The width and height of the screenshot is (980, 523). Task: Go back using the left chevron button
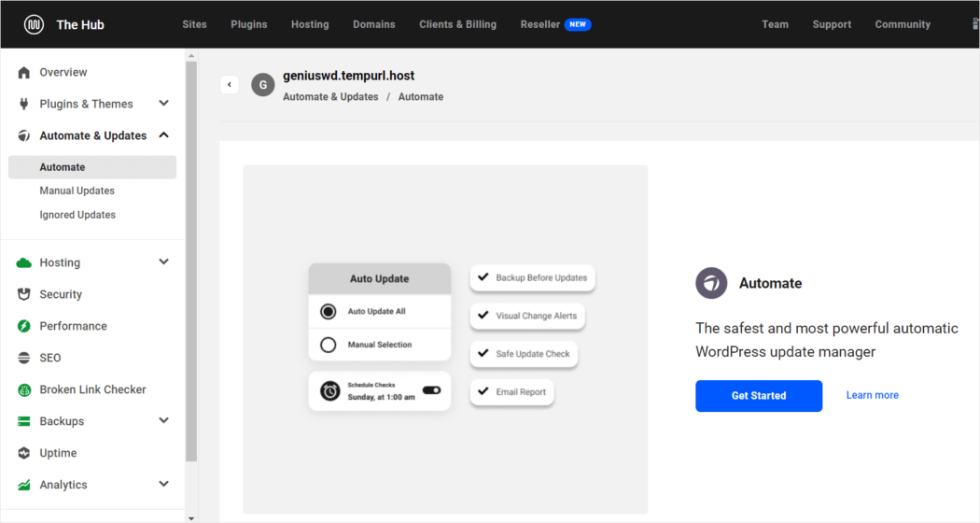[230, 84]
